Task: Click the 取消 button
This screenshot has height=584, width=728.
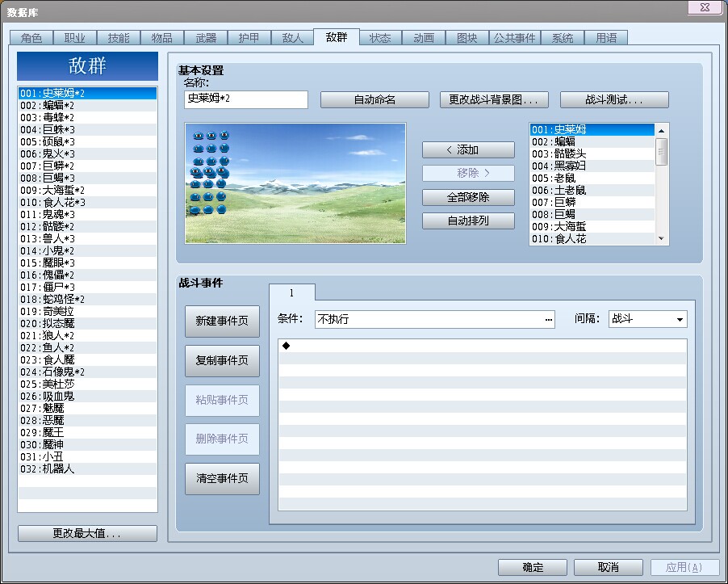Action: coord(609,567)
